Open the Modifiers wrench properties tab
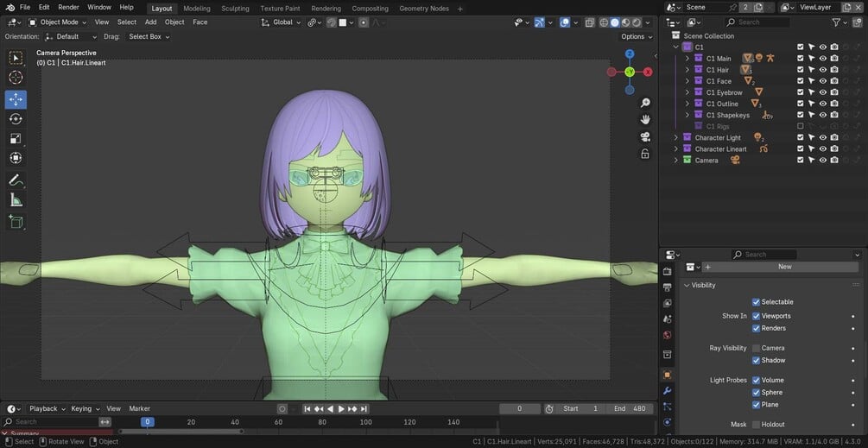The image size is (868, 448). 667,390
